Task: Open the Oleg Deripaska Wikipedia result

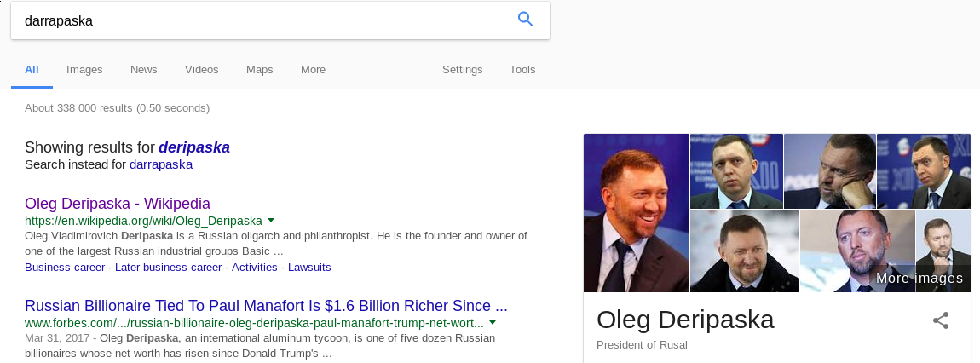Action: point(118,204)
